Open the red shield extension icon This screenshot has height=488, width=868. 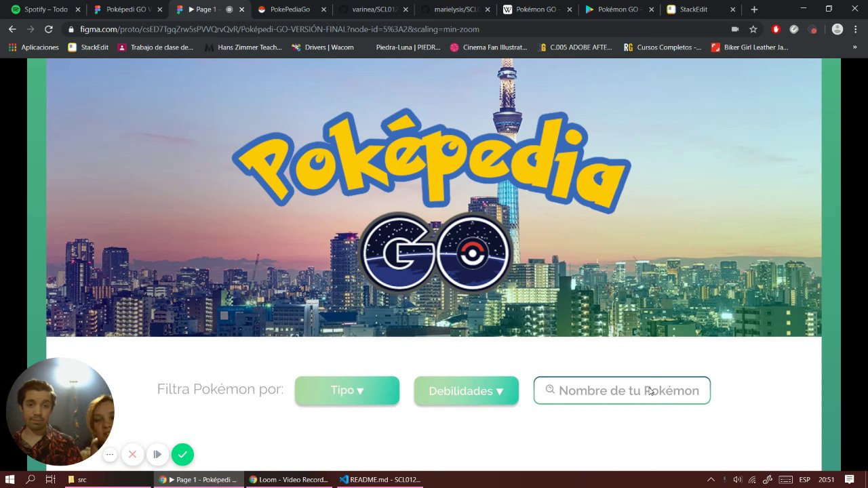(x=776, y=29)
